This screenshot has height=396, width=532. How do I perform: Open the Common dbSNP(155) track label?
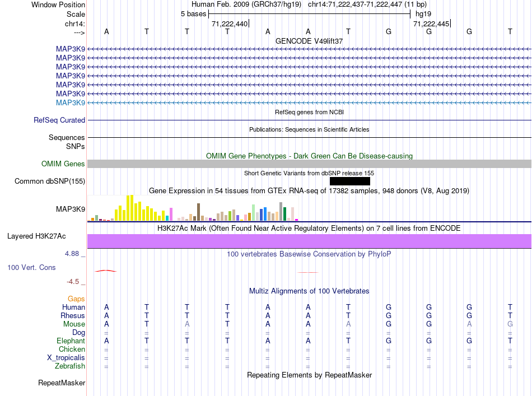point(50,181)
